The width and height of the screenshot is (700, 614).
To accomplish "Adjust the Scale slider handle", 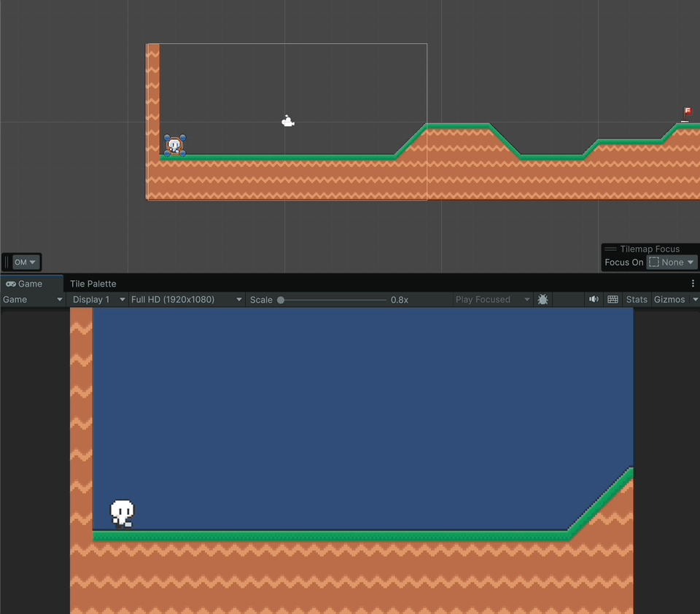I will point(281,300).
